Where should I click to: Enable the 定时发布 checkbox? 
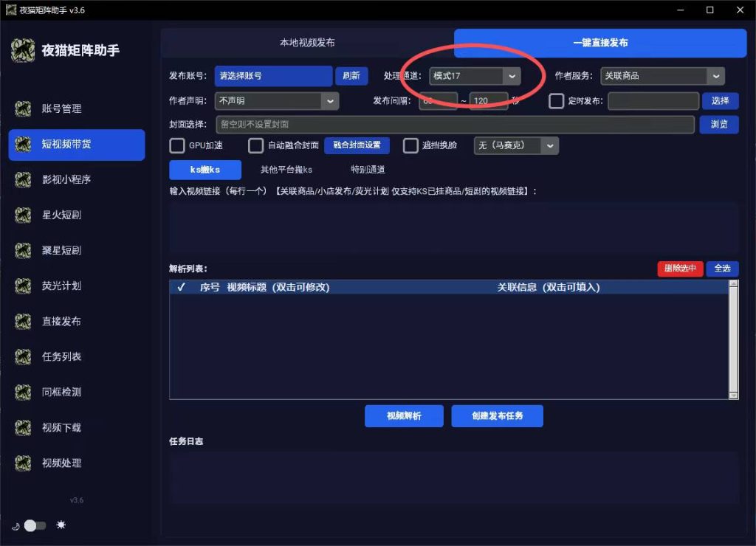pyautogui.click(x=556, y=101)
